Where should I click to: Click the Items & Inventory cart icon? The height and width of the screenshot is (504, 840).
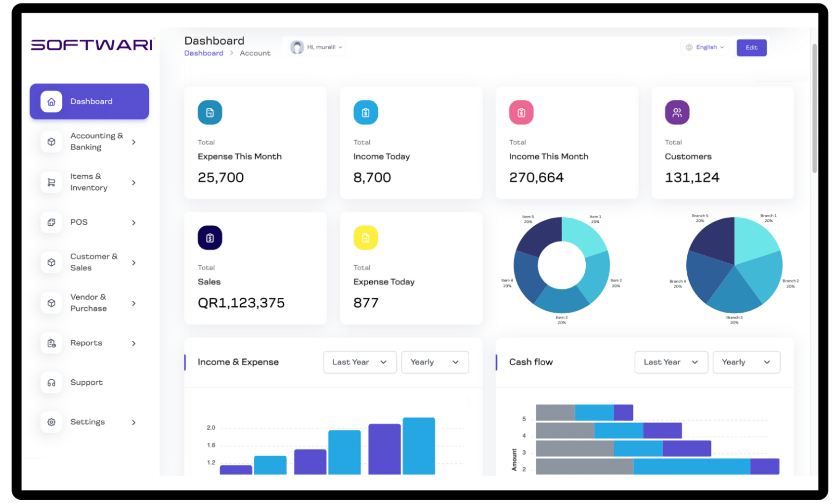pyautogui.click(x=52, y=183)
